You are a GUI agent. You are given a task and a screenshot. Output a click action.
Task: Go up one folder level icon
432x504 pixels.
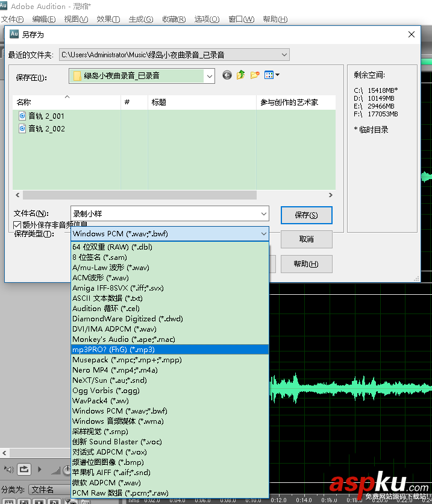tap(241, 75)
